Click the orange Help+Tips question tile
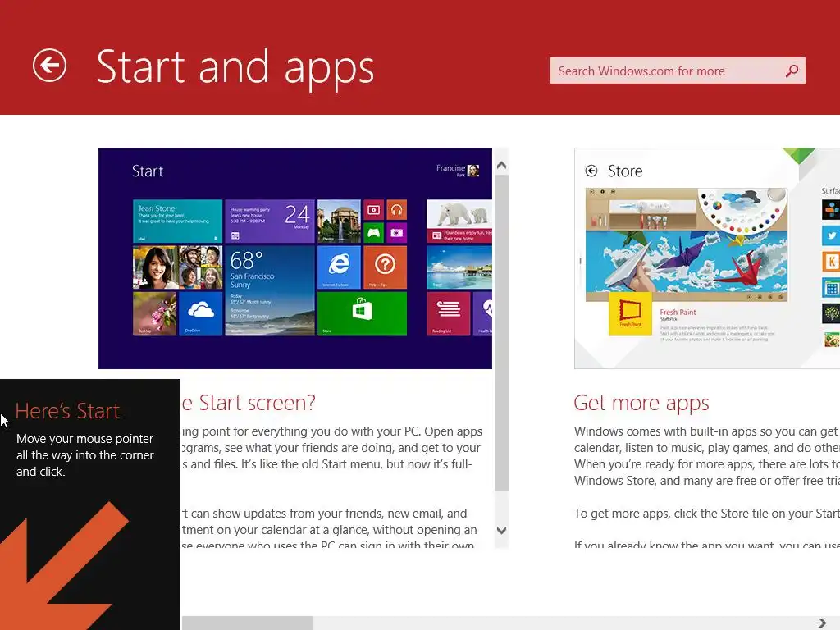 386,267
